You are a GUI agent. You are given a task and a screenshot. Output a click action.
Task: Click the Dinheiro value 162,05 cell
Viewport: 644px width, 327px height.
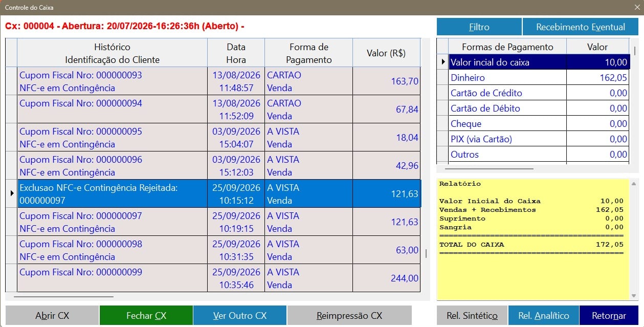[598, 78]
